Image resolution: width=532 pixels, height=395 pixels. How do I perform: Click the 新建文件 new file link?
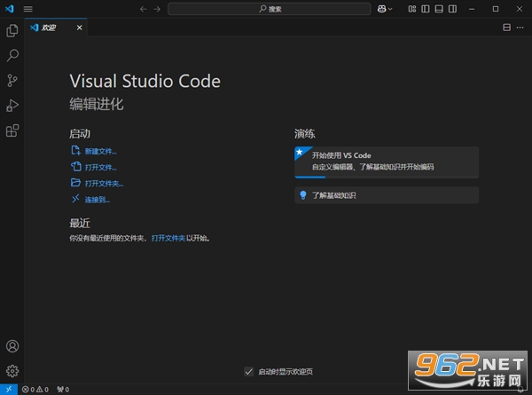click(100, 152)
